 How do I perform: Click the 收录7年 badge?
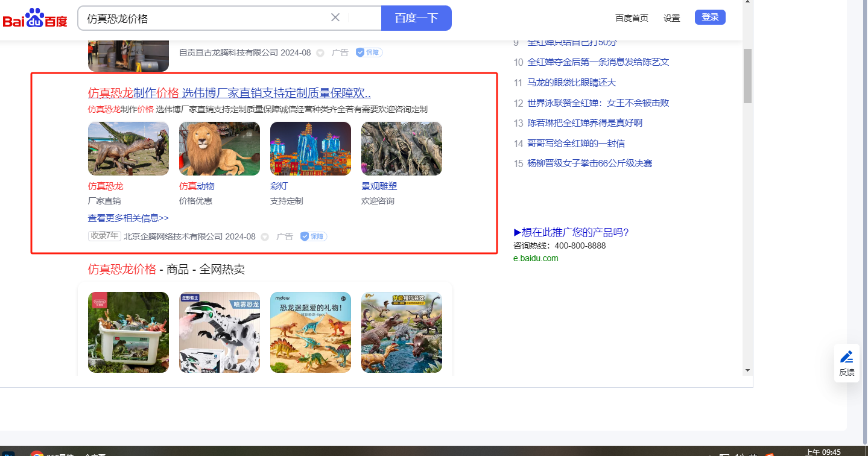[104, 236]
